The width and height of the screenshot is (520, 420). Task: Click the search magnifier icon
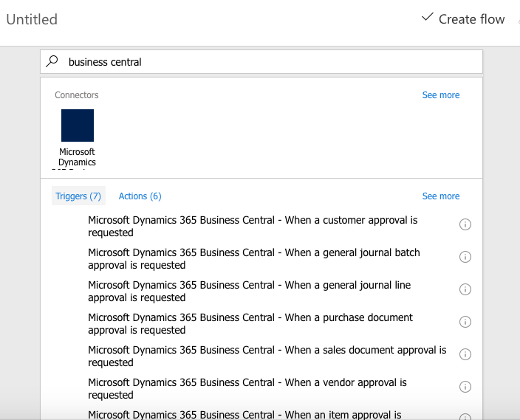pyautogui.click(x=52, y=62)
